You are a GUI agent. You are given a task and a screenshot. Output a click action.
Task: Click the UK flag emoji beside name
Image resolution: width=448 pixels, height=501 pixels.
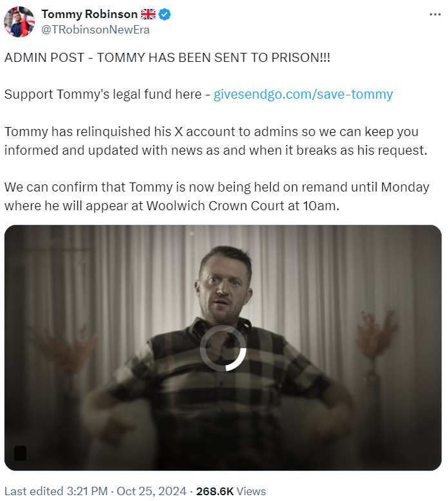tap(148, 14)
